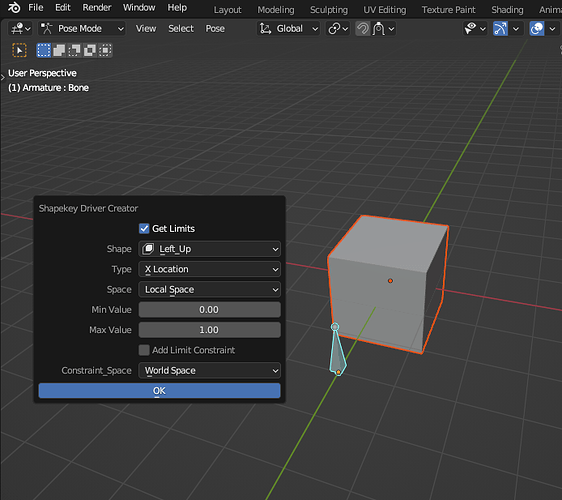The image size is (562, 500).
Task: Open the Space dropdown showing Local Space
Action: click(x=210, y=290)
